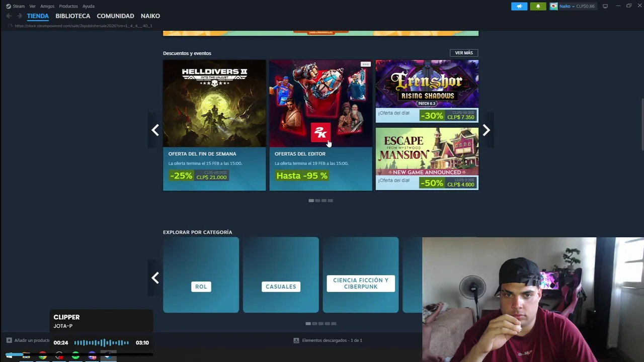Viewport: 644px width, 362px height.
Task: Open the Escape from Mystwood Mansion deal
Action: click(427, 159)
